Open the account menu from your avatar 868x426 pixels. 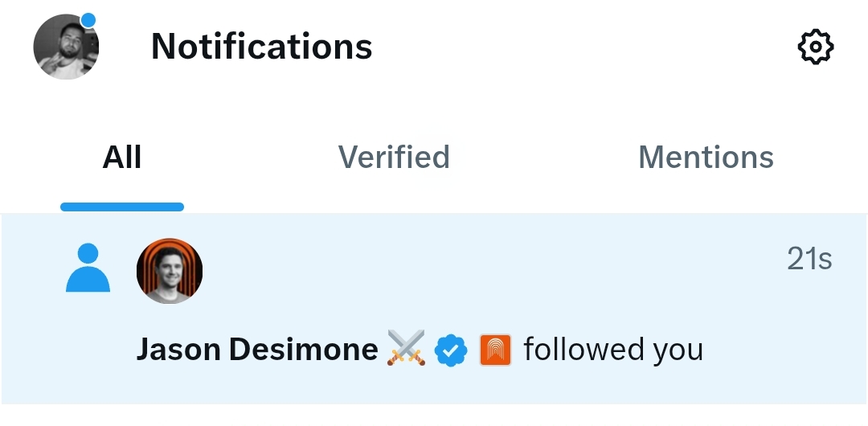[65, 48]
